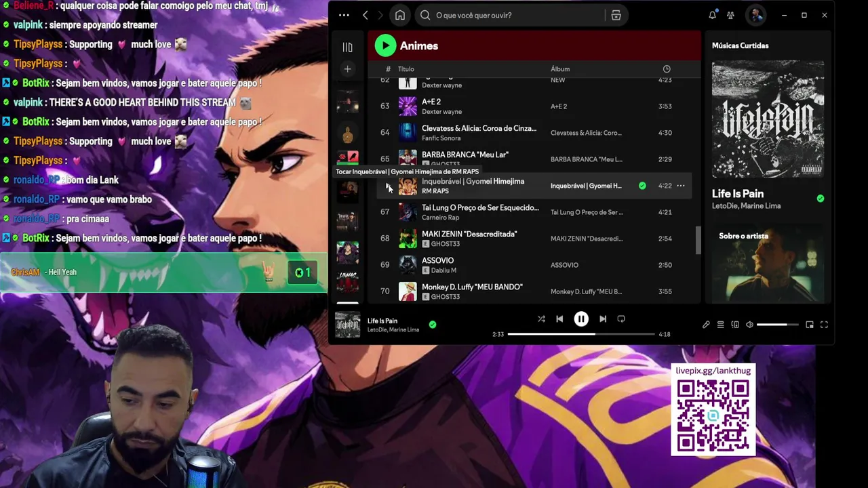Toggle repeat mode

[621, 319]
